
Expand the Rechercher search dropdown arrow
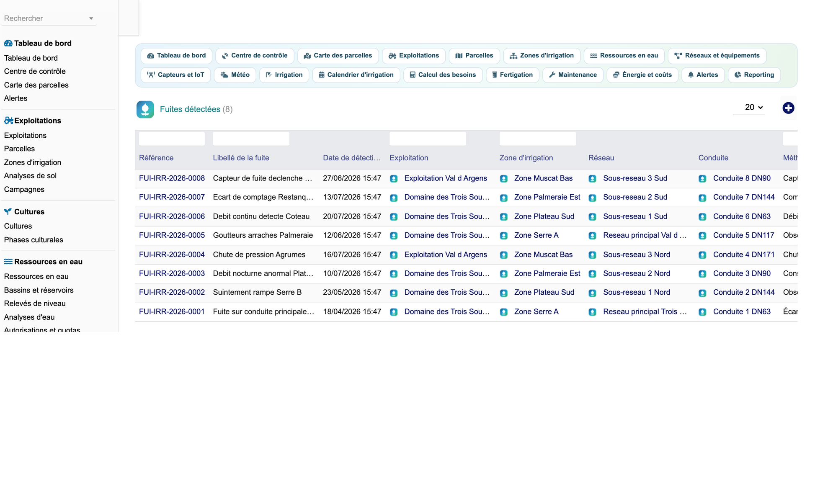click(91, 18)
